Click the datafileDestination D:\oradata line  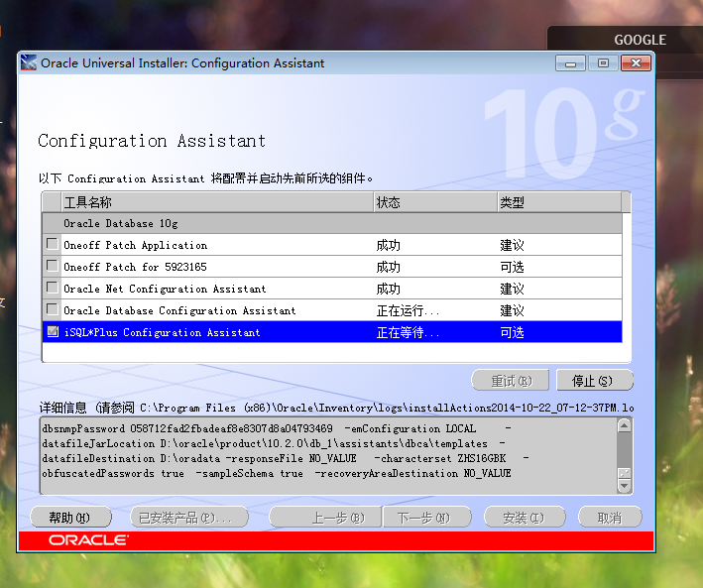pyautogui.click(x=286, y=458)
